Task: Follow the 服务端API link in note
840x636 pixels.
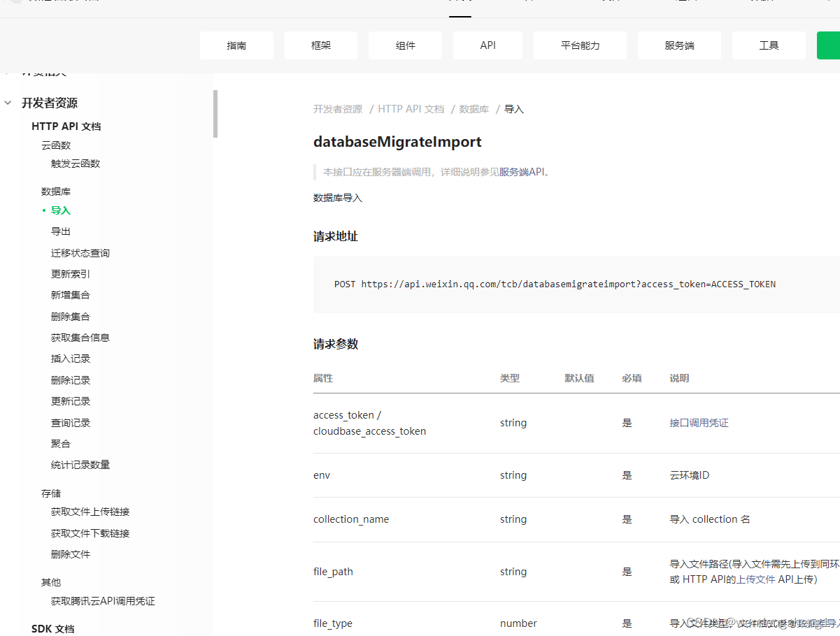Action: pyautogui.click(x=522, y=172)
